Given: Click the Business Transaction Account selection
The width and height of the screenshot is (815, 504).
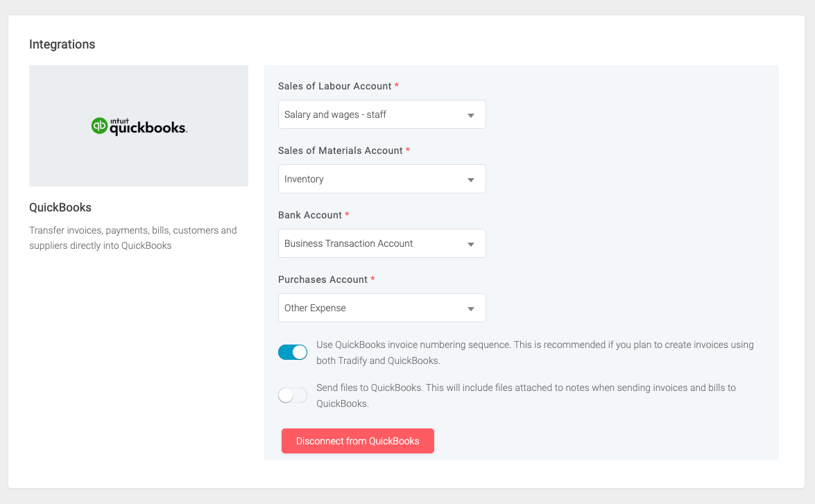Looking at the screenshot, I should pyautogui.click(x=381, y=243).
